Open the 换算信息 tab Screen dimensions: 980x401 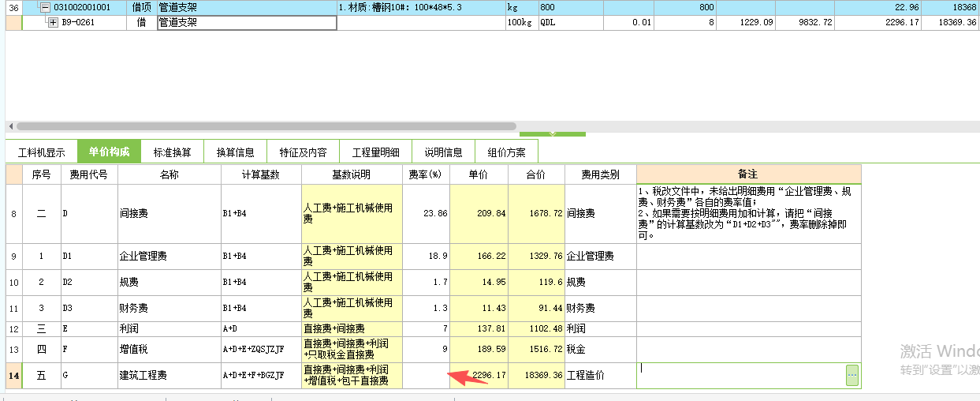coord(235,152)
